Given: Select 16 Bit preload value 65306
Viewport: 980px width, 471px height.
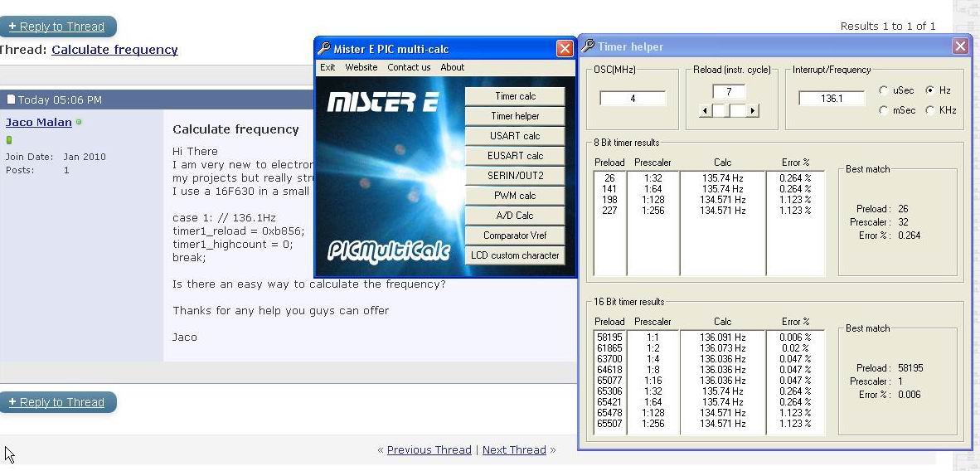Looking at the screenshot, I should pos(609,391).
